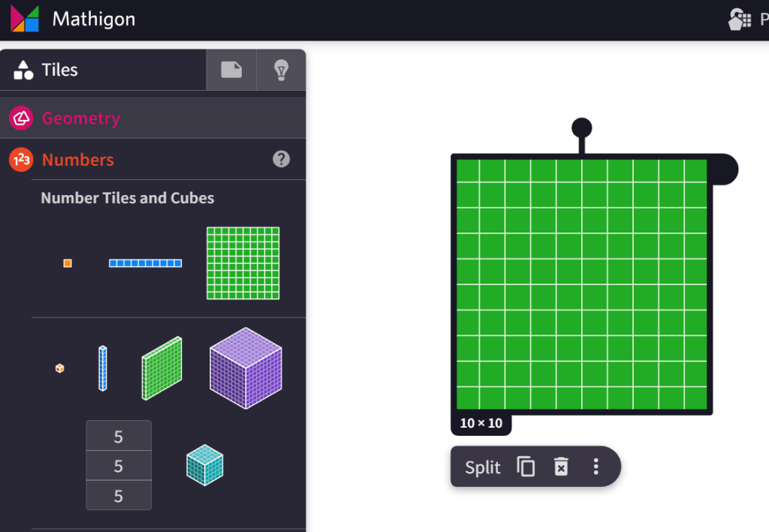This screenshot has height=532, width=769.
Task: Pick the green hundred flat cube
Action: pos(162,368)
